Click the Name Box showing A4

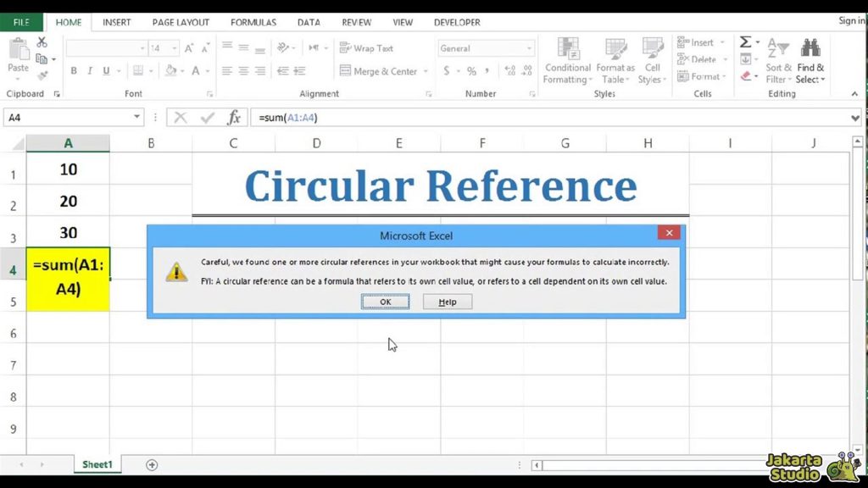click(x=73, y=117)
